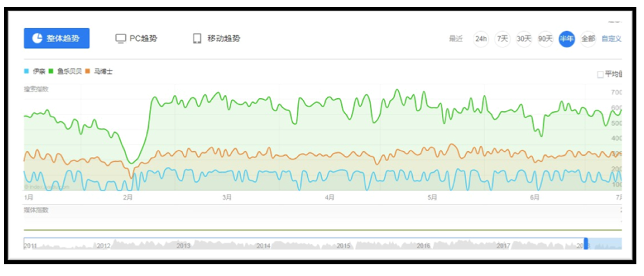Toggle the blue 伊亲 legend square

click(26, 71)
